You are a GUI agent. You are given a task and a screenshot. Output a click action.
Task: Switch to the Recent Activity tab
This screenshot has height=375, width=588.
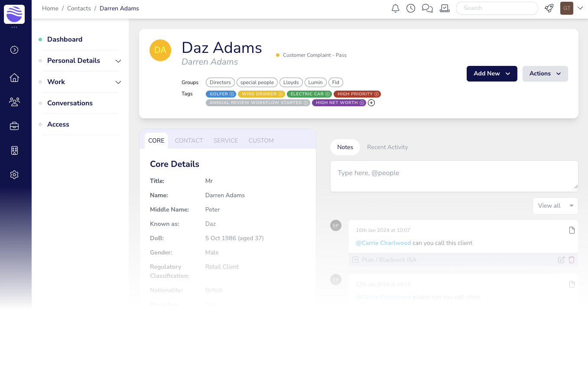pyautogui.click(x=387, y=147)
